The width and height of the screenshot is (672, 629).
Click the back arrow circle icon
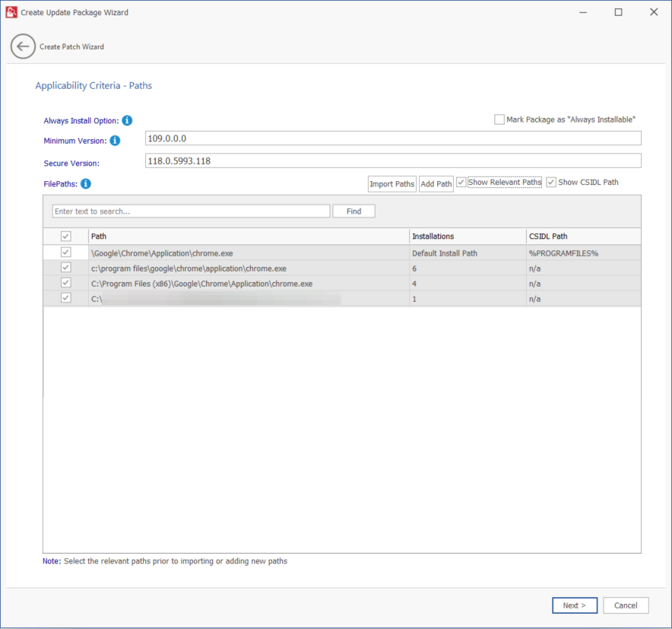point(23,46)
